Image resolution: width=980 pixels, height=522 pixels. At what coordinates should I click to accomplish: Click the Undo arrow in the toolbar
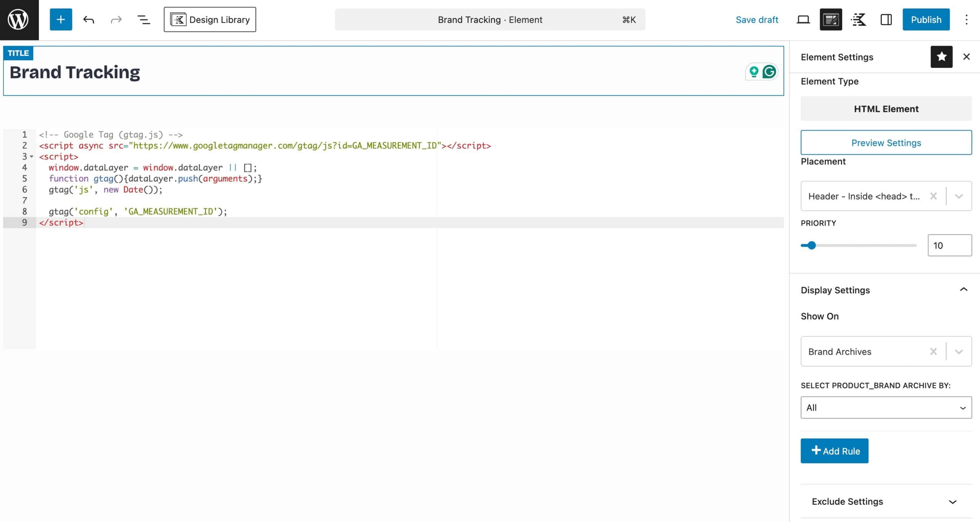[89, 19]
